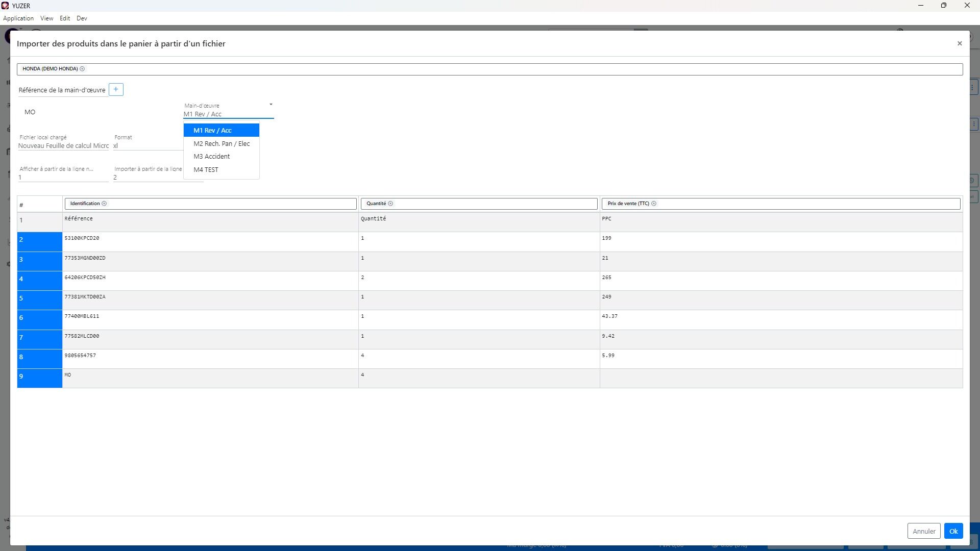Click the Annuler button
The height and width of the screenshot is (551, 980).
tap(923, 531)
